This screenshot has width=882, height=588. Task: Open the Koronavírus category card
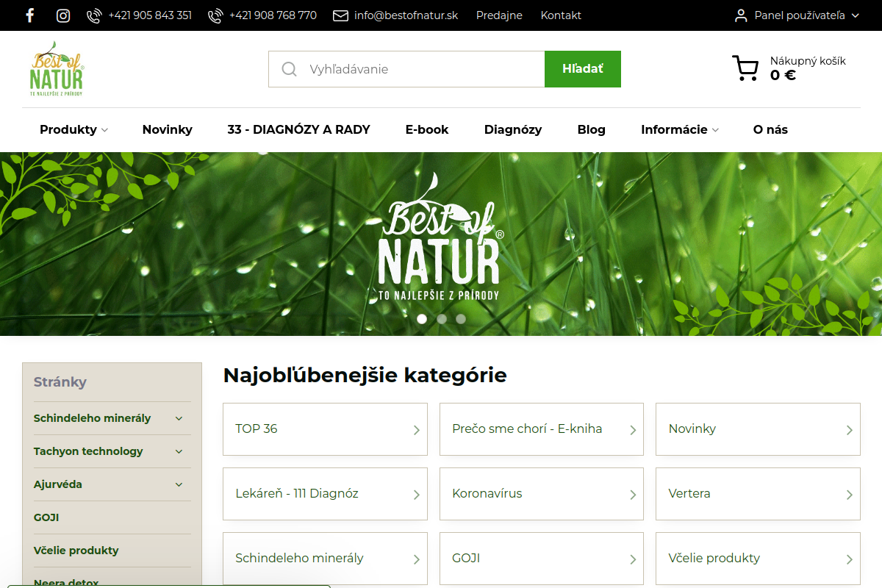click(x=542, y=494)
